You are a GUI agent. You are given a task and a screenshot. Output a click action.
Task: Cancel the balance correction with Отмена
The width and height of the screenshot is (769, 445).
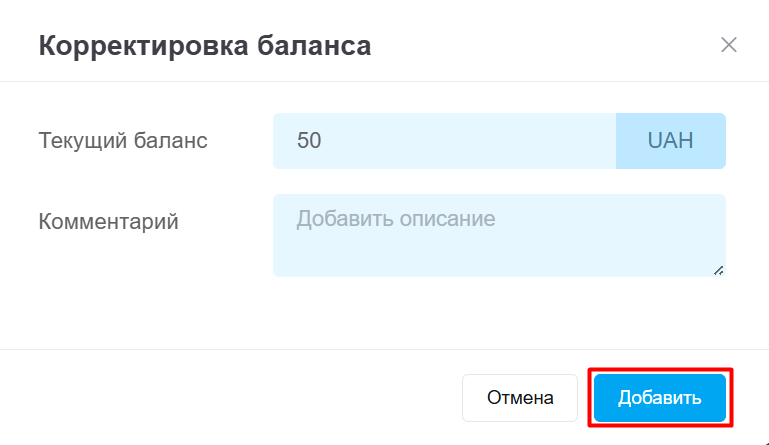point(520,398)
